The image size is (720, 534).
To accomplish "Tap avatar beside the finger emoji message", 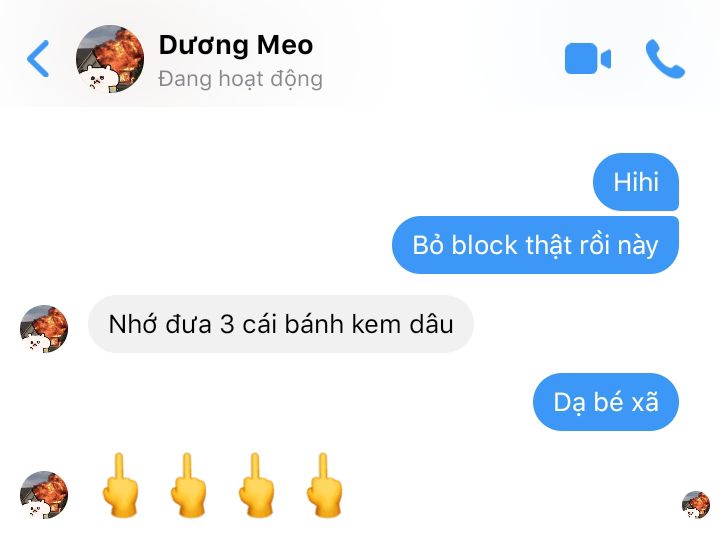I will point(44,495).
